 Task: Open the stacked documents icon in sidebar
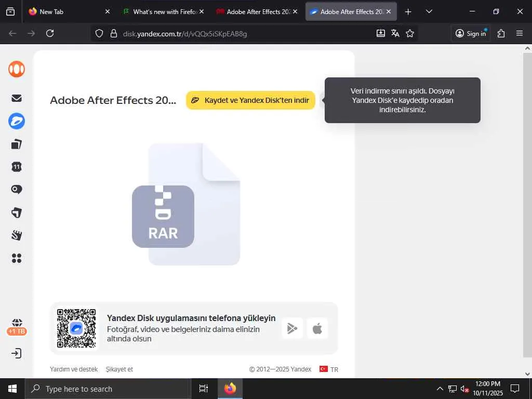(17, 144)
